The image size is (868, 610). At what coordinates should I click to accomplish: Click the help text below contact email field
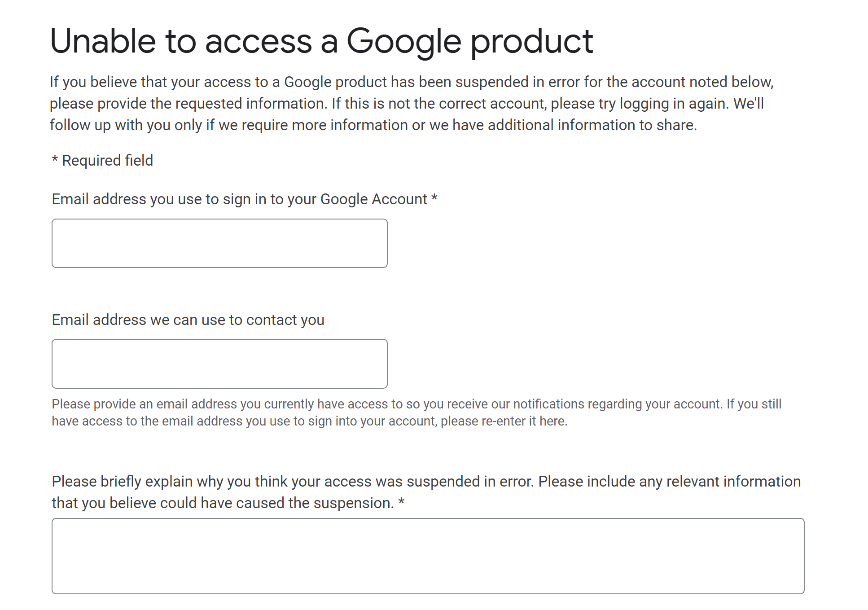click(x=416, y=412)
